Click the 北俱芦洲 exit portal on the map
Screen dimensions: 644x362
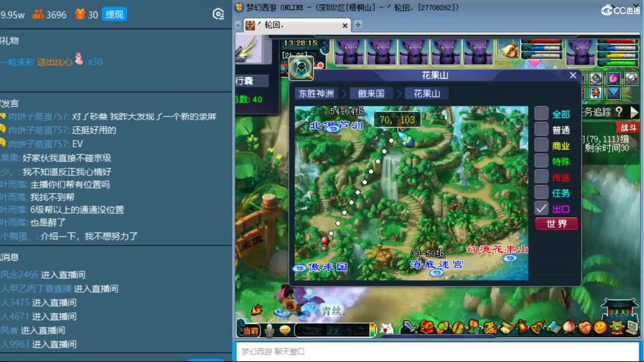332,129
